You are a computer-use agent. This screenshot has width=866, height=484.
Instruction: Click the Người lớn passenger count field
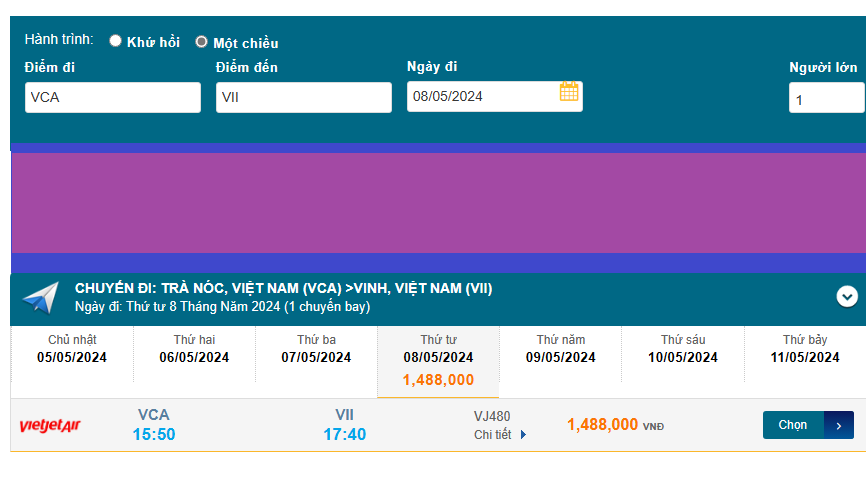[826, 98]
